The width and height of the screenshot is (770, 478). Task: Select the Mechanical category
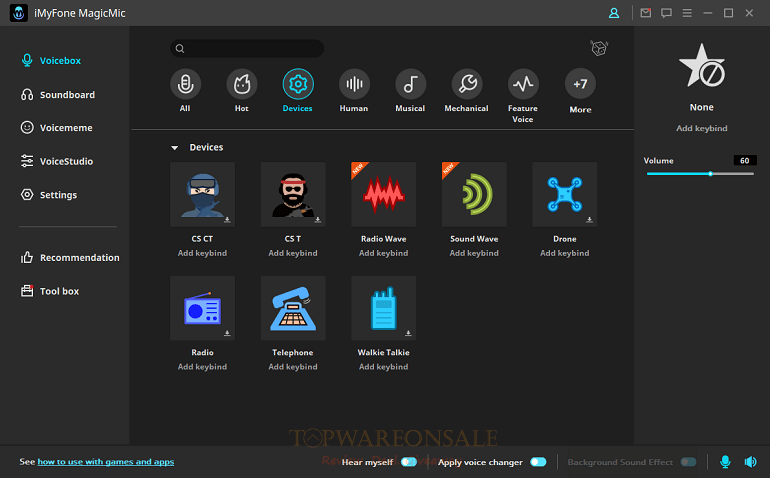[467, 84]
